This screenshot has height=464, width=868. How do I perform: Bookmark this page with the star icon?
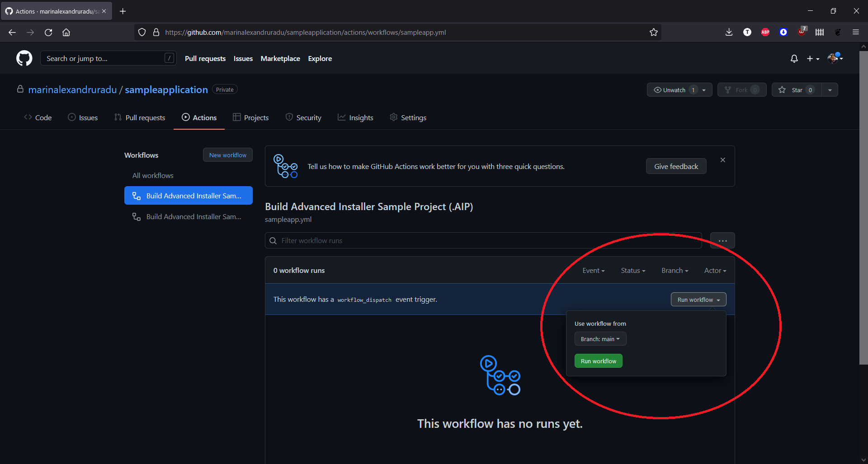coord(653,33)
